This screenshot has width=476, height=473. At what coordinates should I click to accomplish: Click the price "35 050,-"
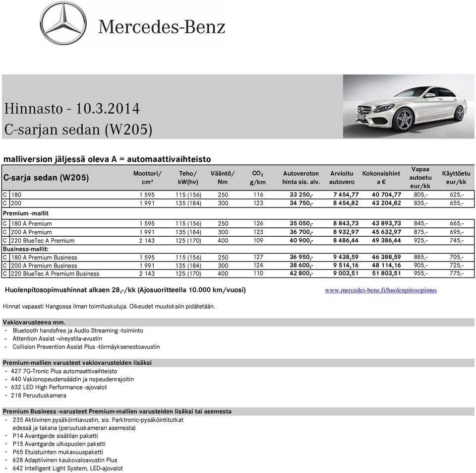click(x=301, y=223)
